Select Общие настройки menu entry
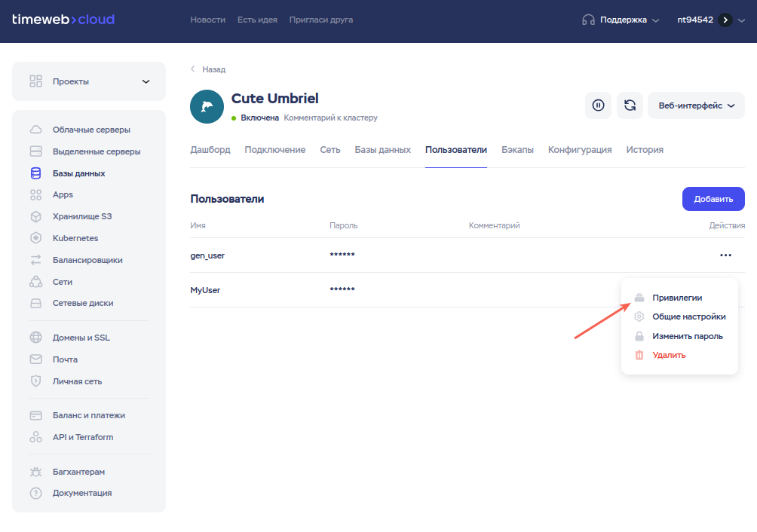This screenshot has height=532, width=757. point(689,316)
